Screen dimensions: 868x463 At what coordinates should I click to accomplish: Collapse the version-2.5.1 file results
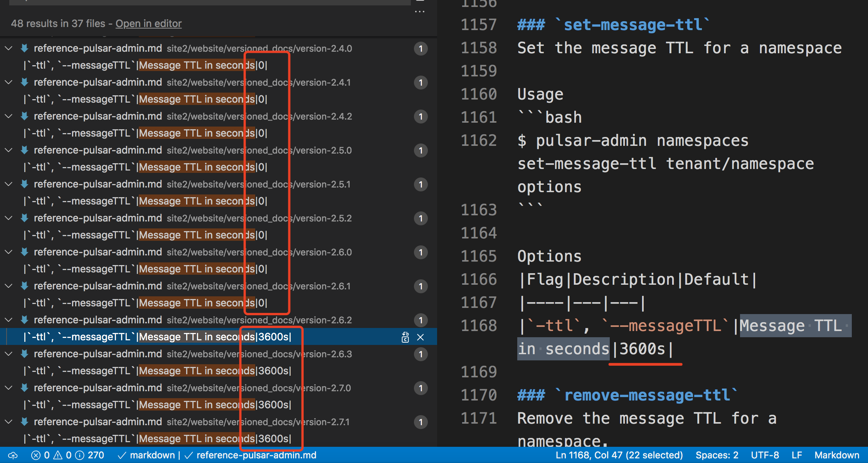click(x=8, y=184)
